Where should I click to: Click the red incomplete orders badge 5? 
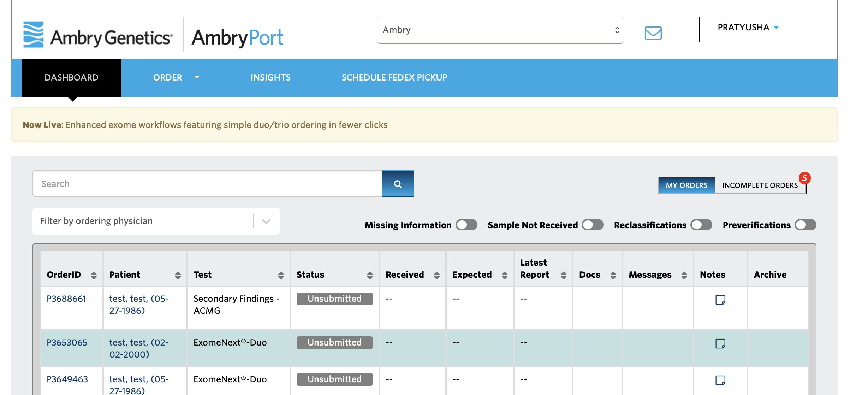805,178
